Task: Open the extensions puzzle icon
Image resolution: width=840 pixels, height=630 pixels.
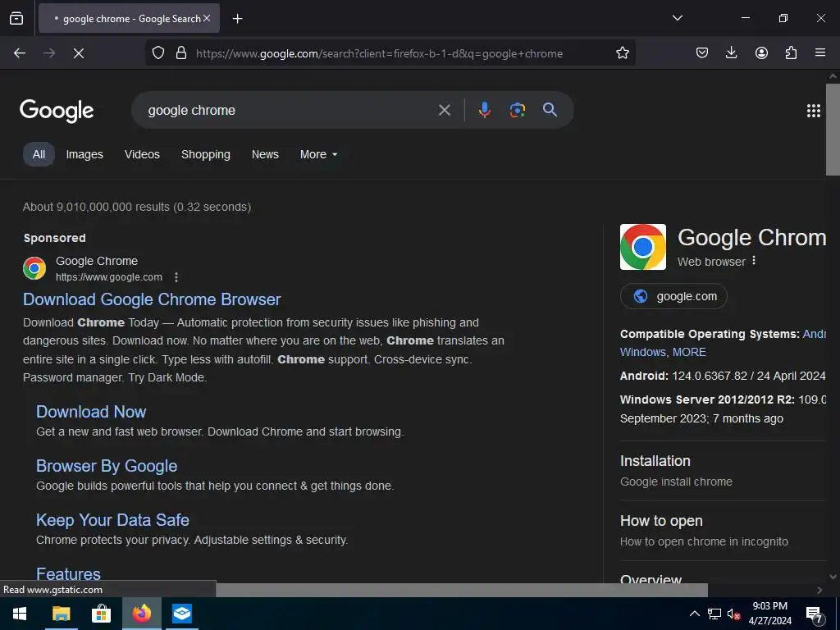Action: pyautogui.click(x=791, y=52)
